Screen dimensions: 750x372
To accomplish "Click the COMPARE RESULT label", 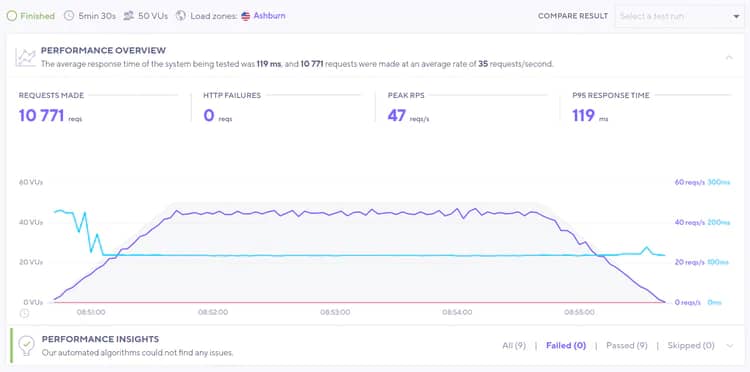I will (573, 16).
